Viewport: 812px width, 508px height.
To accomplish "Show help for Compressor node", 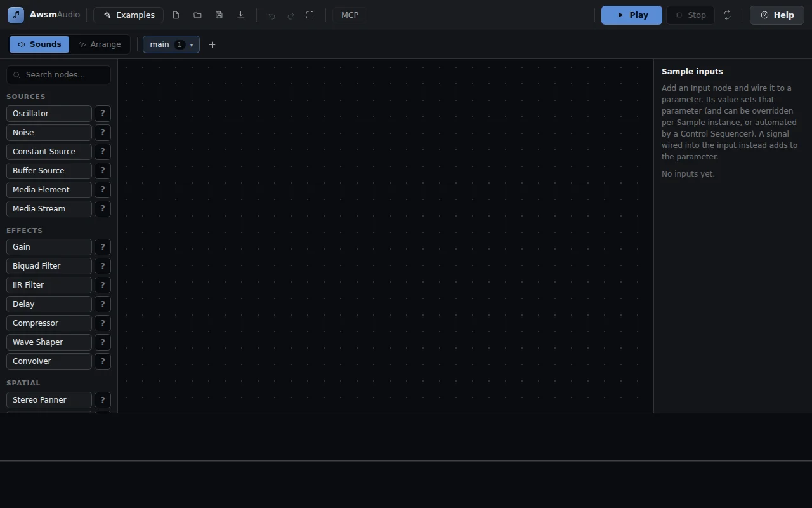I will coord(102,323).
